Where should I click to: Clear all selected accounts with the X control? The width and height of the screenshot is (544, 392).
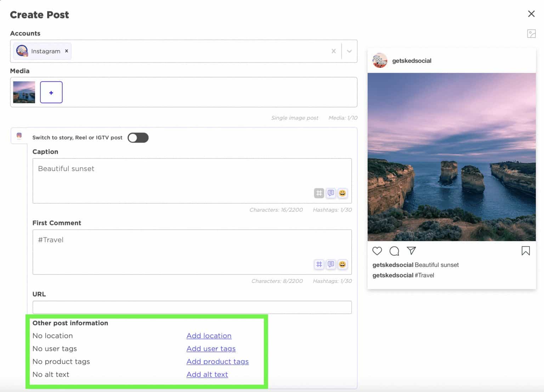click(x=333, y=51)
